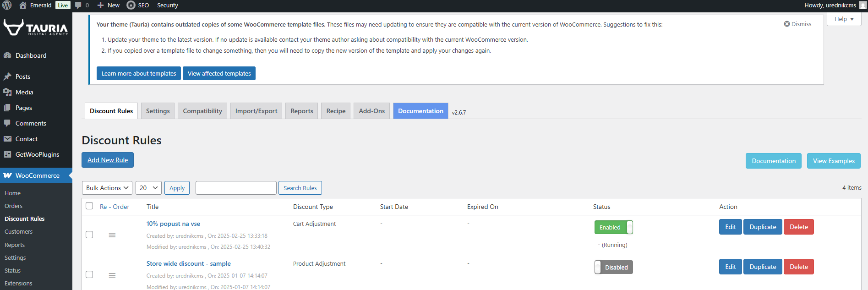Click the Dashboard gauge icon
This screenshot has height=290, width=868.
point(7,55)
